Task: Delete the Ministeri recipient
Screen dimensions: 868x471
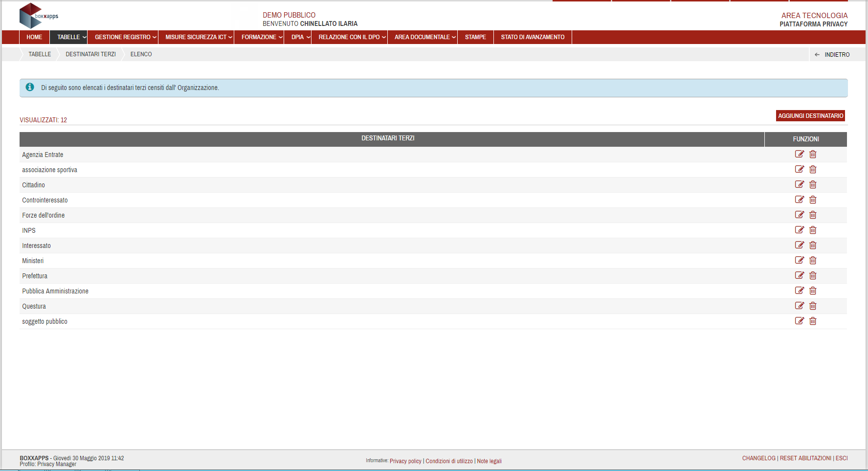Action: [x=813, y=260]
